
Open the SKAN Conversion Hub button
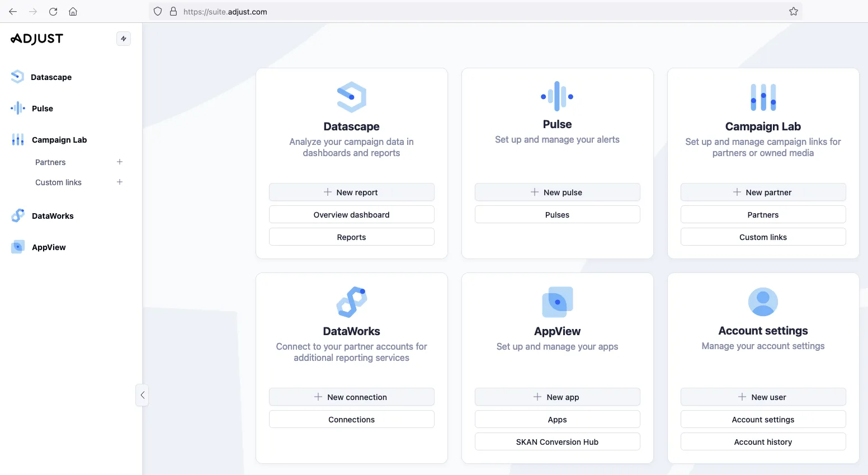click(x=557, y=441)
